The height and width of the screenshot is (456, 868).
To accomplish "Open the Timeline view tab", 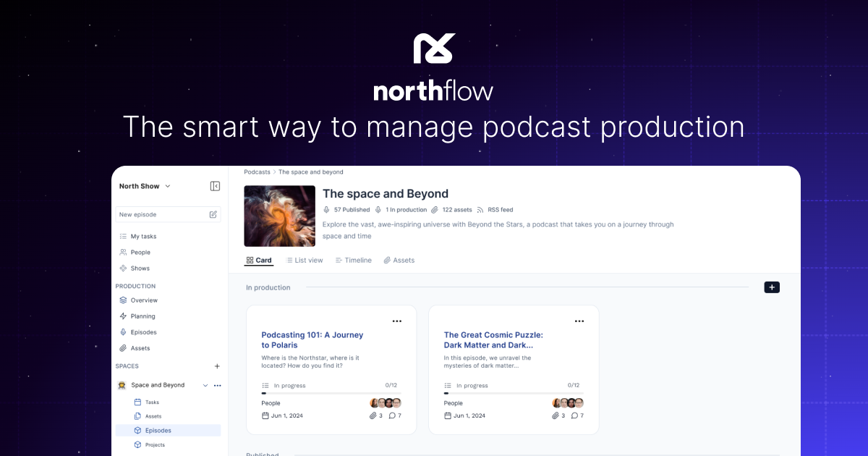I will point(353,260).
